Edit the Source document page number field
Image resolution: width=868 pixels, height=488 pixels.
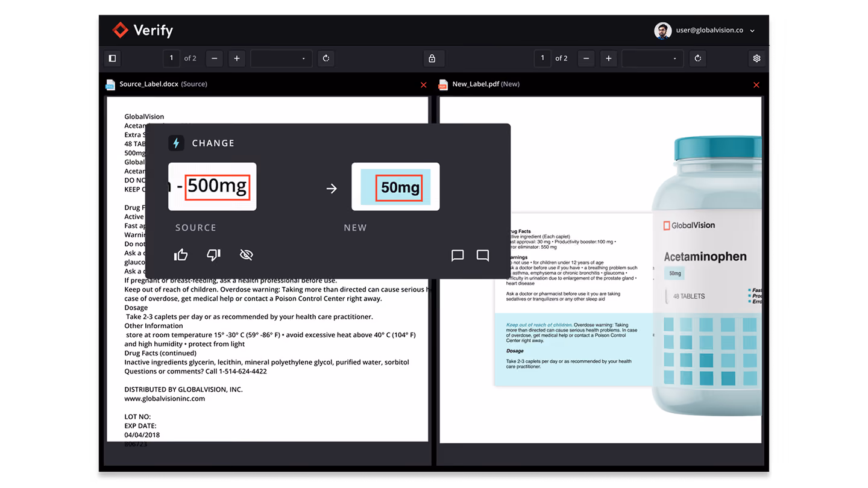[x=171, y=58]
